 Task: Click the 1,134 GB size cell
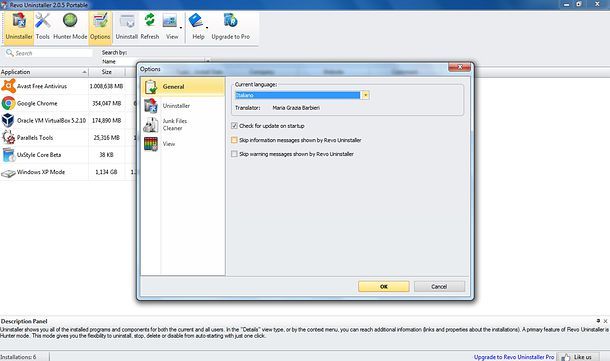pos(106,172)
